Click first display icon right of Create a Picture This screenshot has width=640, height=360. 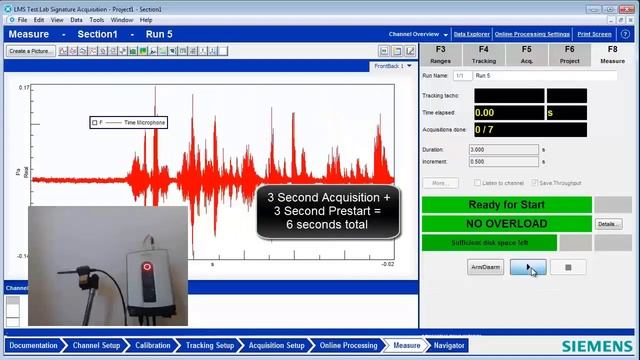63,51
